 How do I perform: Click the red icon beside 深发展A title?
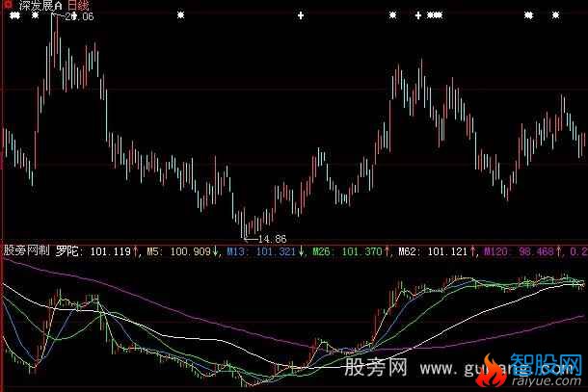click(x=9, y=5)
